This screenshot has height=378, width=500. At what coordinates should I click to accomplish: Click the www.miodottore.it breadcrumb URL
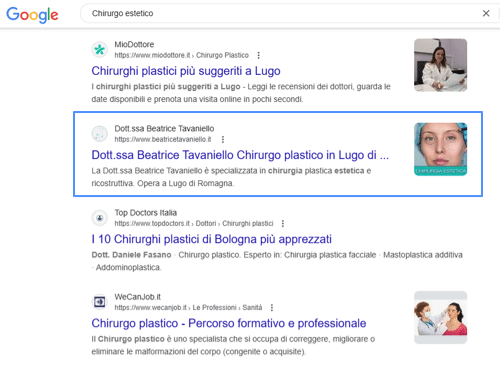point(182,55)
